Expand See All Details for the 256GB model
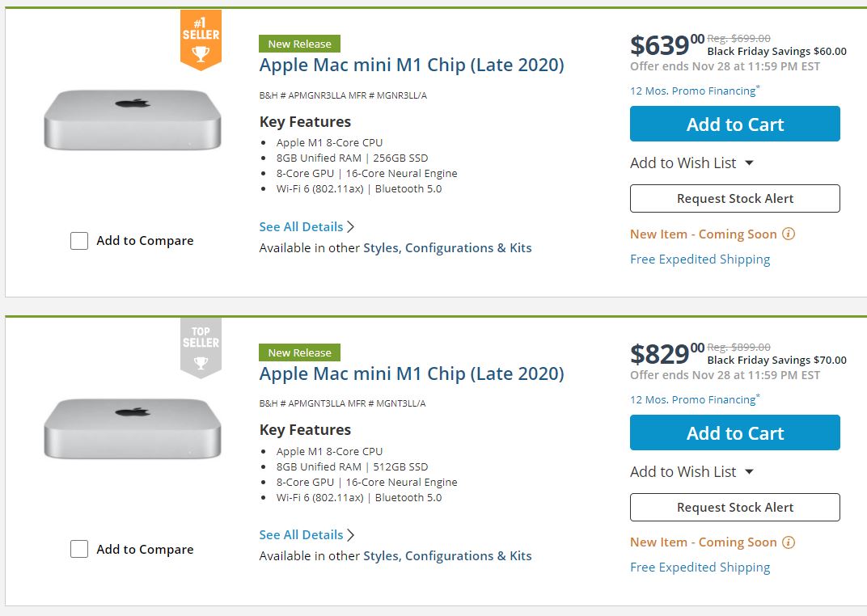The image size is (867, 616). click(301, 226)
